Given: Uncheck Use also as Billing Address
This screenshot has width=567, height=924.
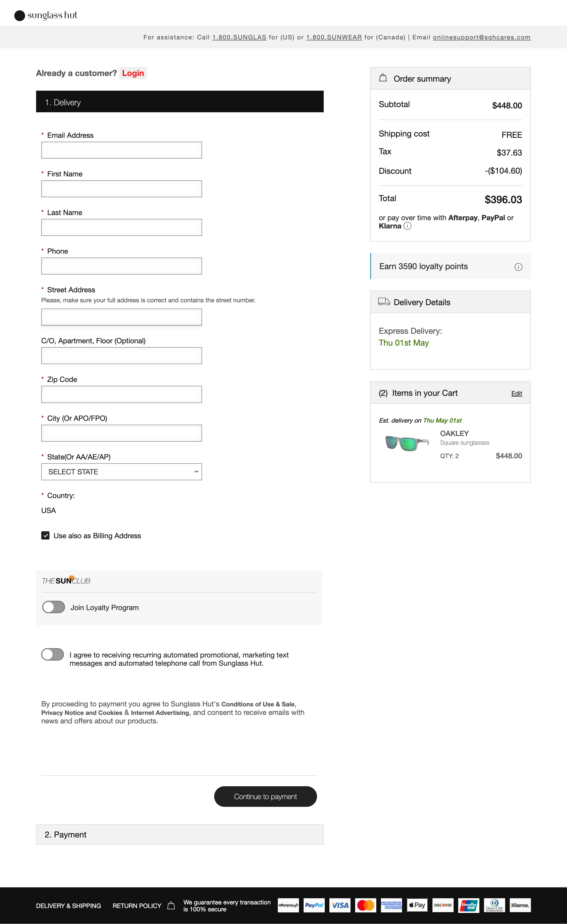Looking at the screenshot, I should pyautogui.click(x=45, y=535).
